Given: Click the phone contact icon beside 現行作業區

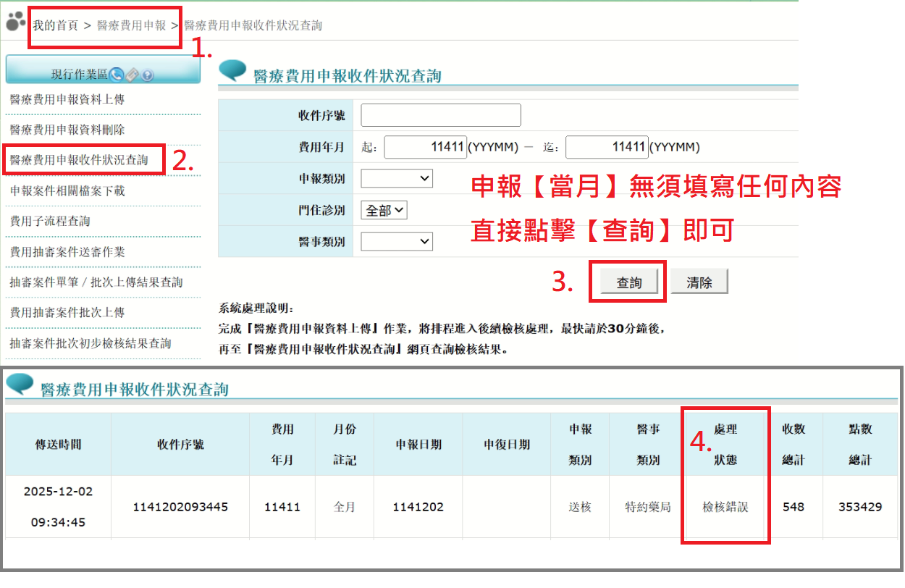Looking at the screenshot, I should click(117, 74).
